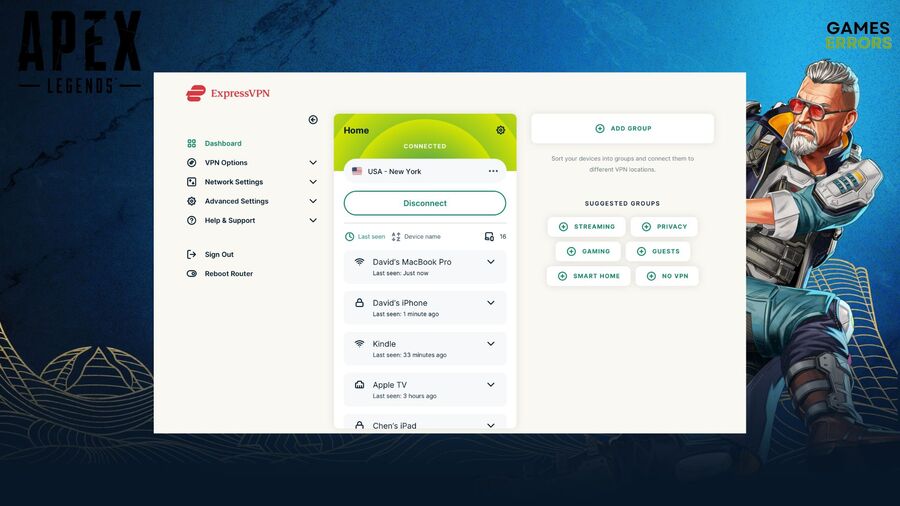Select Reboot Router in sidebar
Screen dimensions: 900x506
tap(229, 274)
